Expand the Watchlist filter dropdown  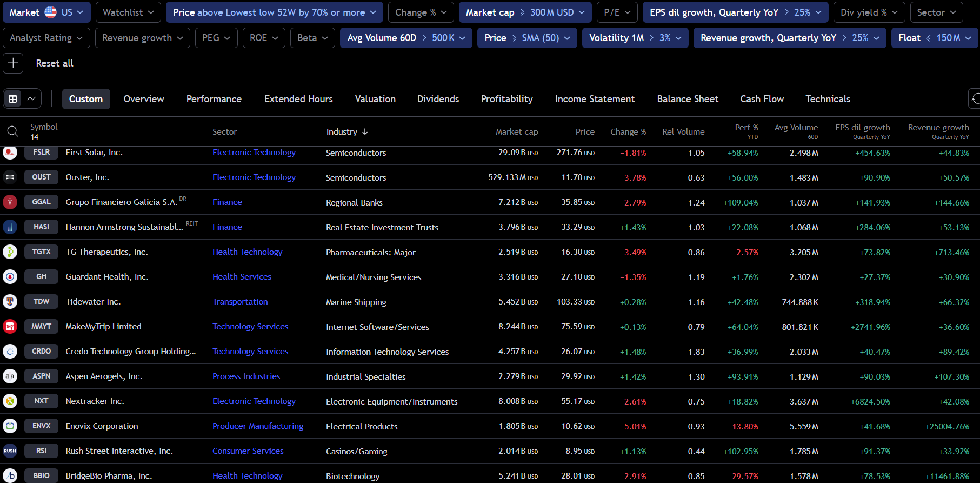pyautogui.click(x=128, y=12)
